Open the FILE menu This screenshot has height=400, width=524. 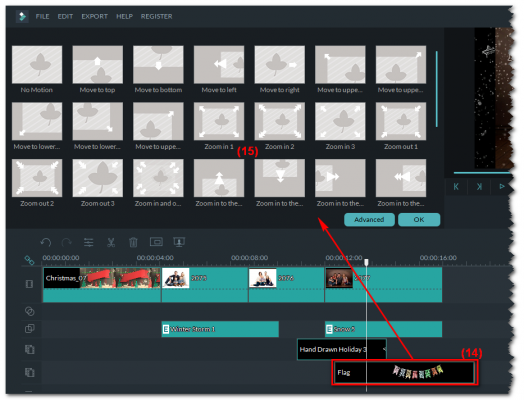(x=42, y=16)
